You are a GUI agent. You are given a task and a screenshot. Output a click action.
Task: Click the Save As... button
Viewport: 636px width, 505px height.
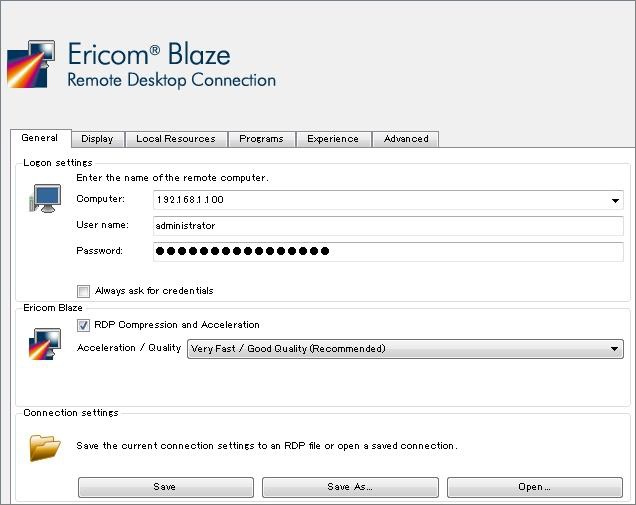[350, 487]
